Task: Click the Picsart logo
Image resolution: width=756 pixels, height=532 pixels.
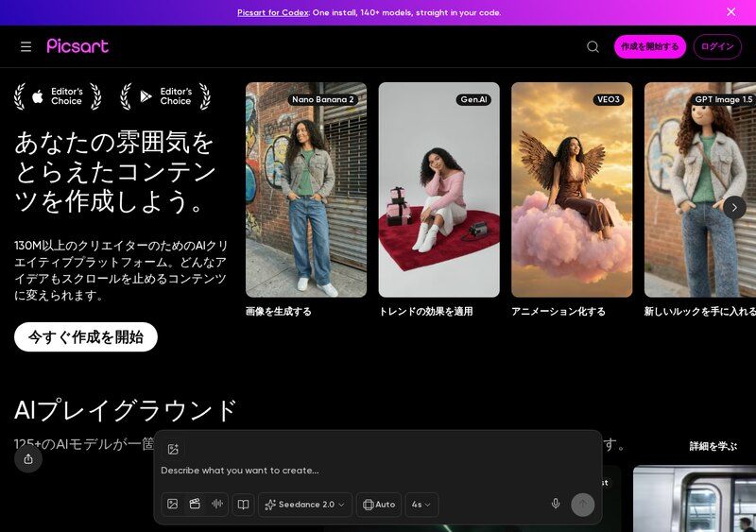Action: click(77, 46)
